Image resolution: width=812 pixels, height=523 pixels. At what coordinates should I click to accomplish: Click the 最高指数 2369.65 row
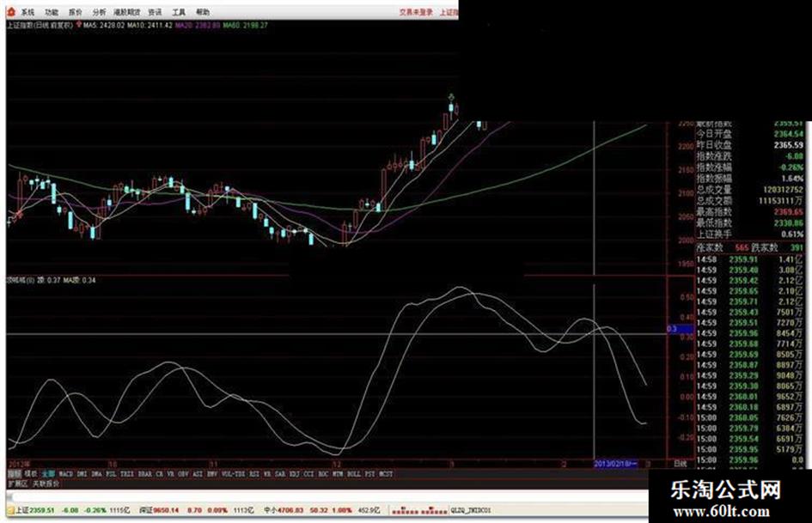(749, 212)
